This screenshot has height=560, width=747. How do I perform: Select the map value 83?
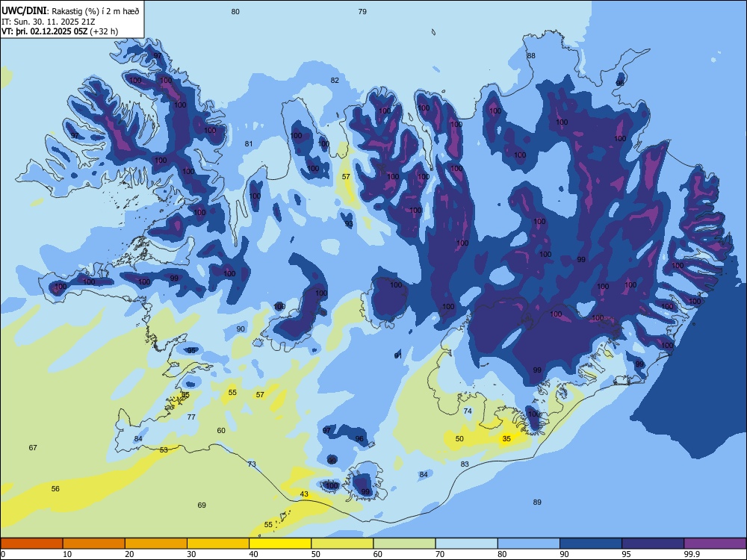pos(465,464)
